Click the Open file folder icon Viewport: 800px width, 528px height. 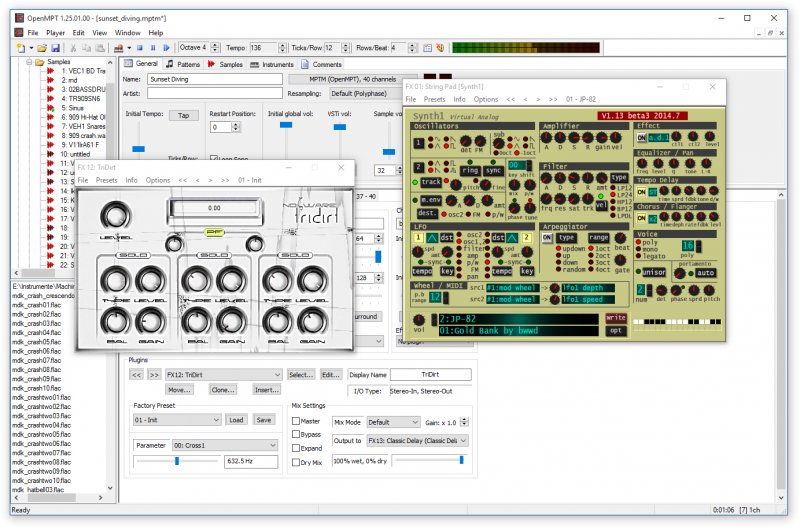[42, 48]
